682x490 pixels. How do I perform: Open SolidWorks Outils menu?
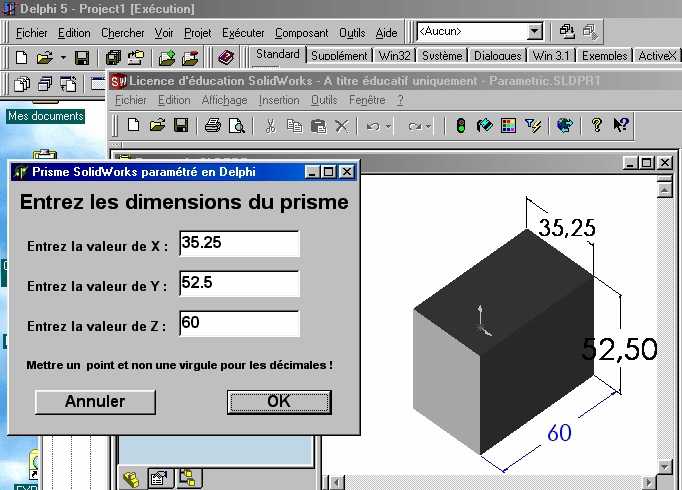click(x=324, y=100)
